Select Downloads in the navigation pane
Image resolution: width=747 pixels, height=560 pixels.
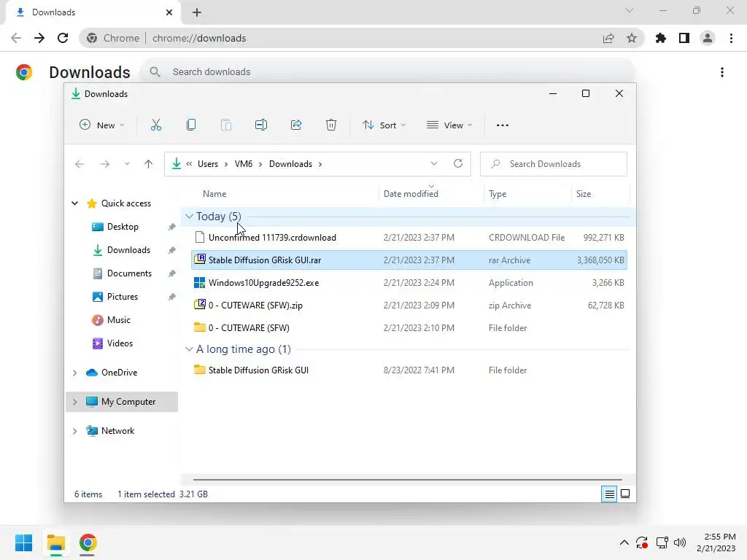point(128,250)
